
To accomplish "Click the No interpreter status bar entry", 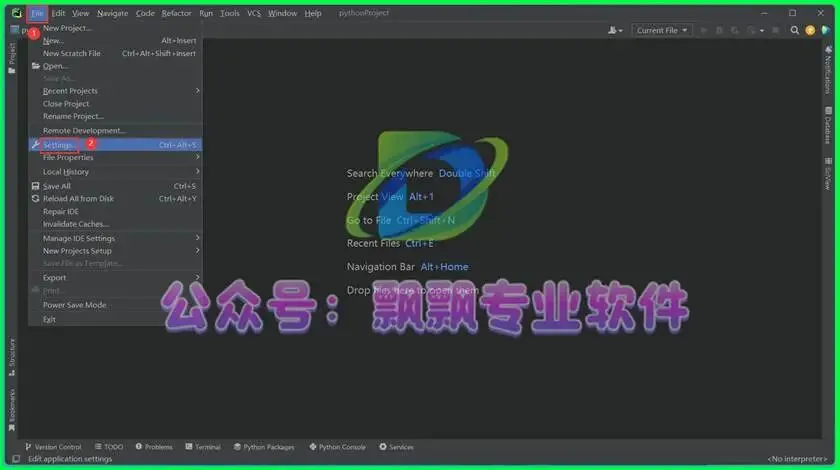I will [797, 459].
